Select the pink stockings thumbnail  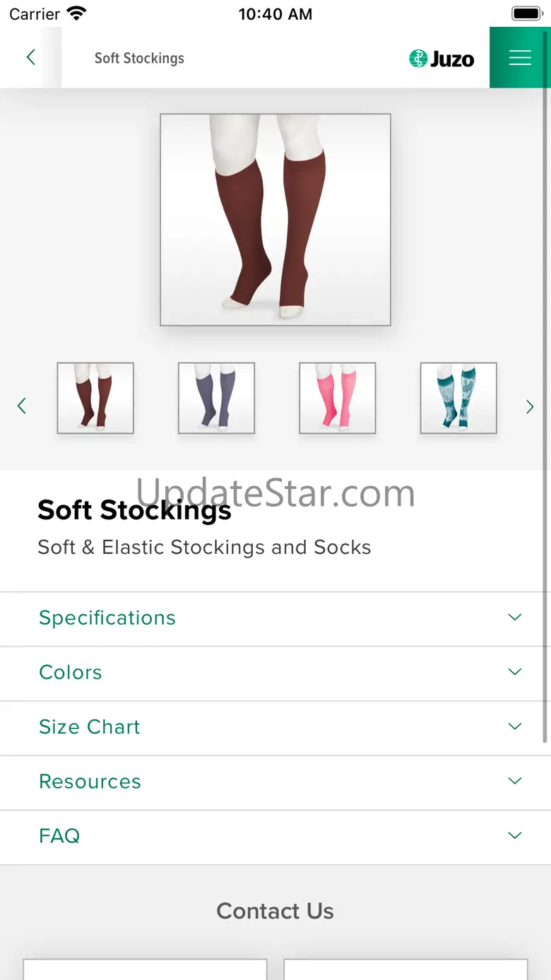[338, 398]
